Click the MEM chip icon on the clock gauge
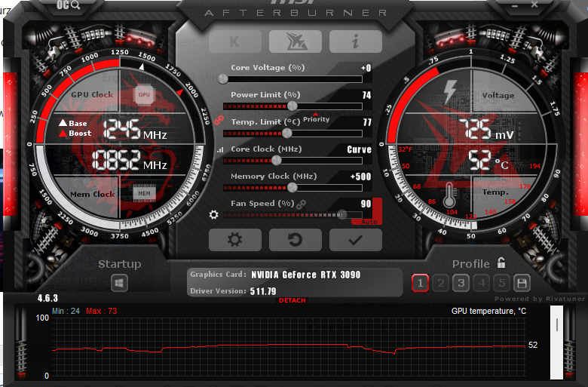 pyautogui.click(x=144, y=193)
